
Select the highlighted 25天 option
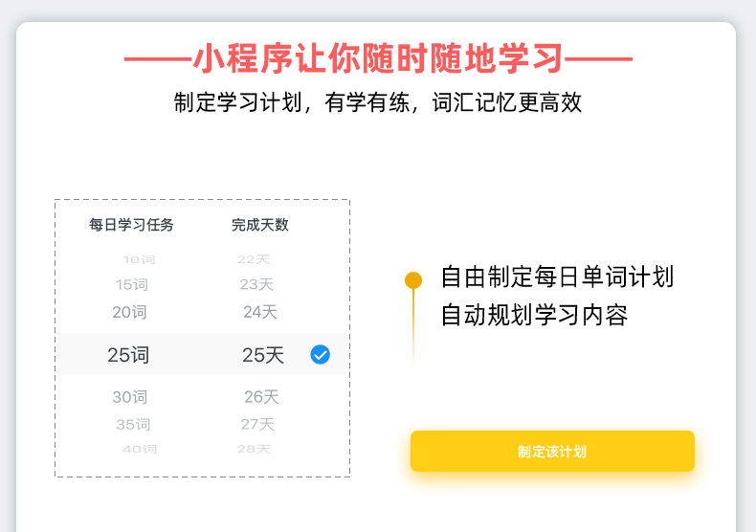click(263, 355)
